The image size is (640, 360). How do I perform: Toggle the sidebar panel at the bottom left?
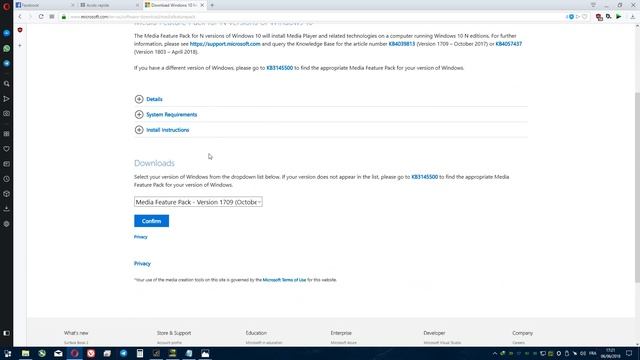7,333
